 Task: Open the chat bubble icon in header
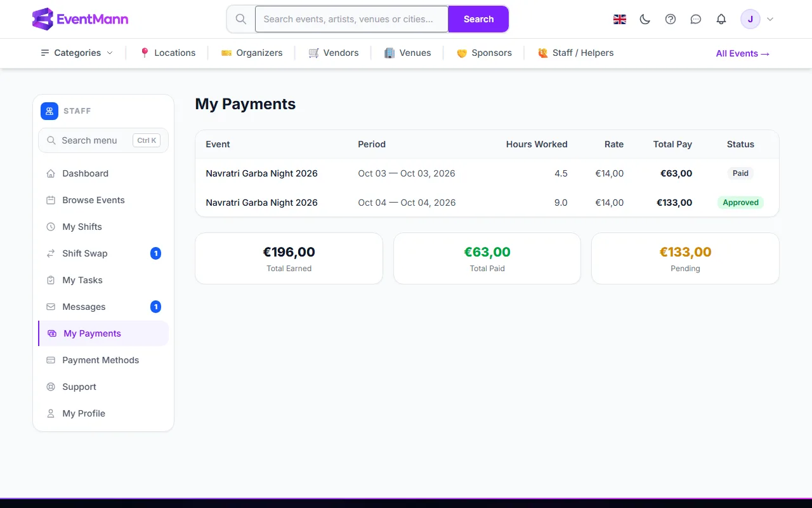click(x=696, y=19)
